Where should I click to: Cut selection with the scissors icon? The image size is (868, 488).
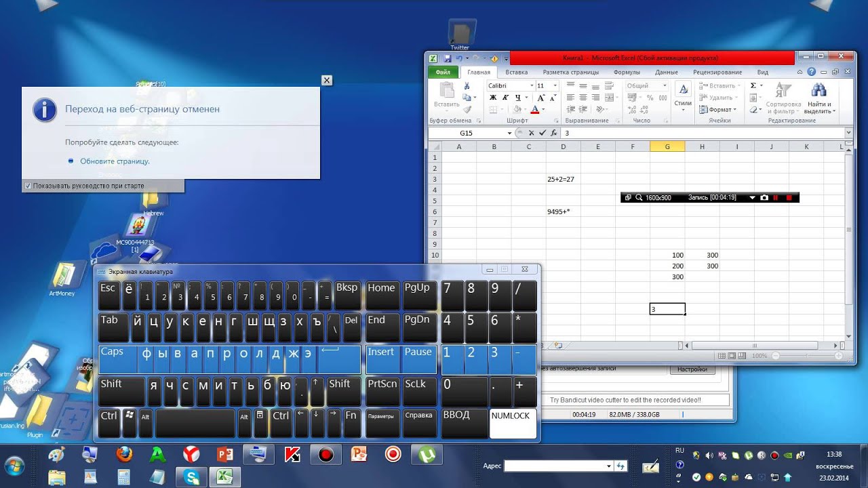click(x=467, y=86)
